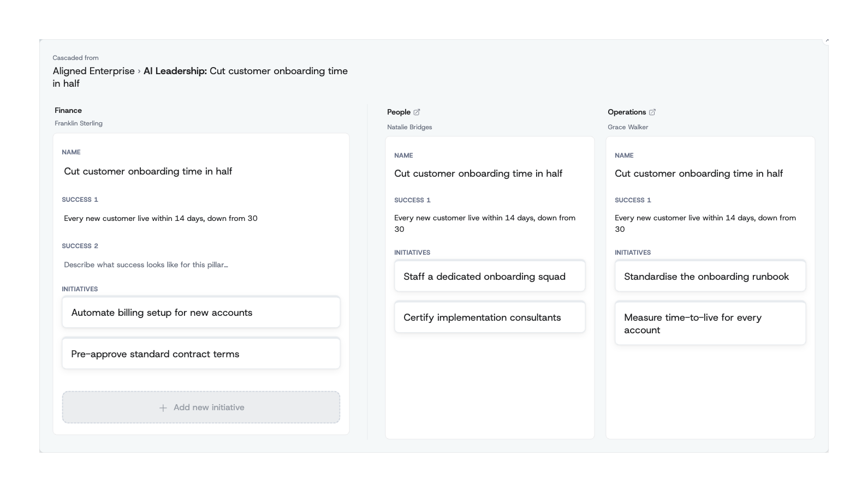Click Operations card name 'Cut customer onboarding time in half'

699,173
